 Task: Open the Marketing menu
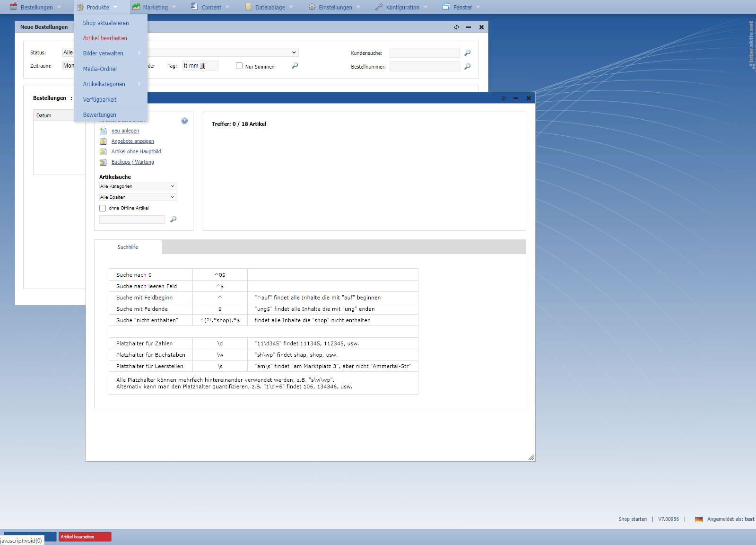pyautogui.click(x=155, y=7)
